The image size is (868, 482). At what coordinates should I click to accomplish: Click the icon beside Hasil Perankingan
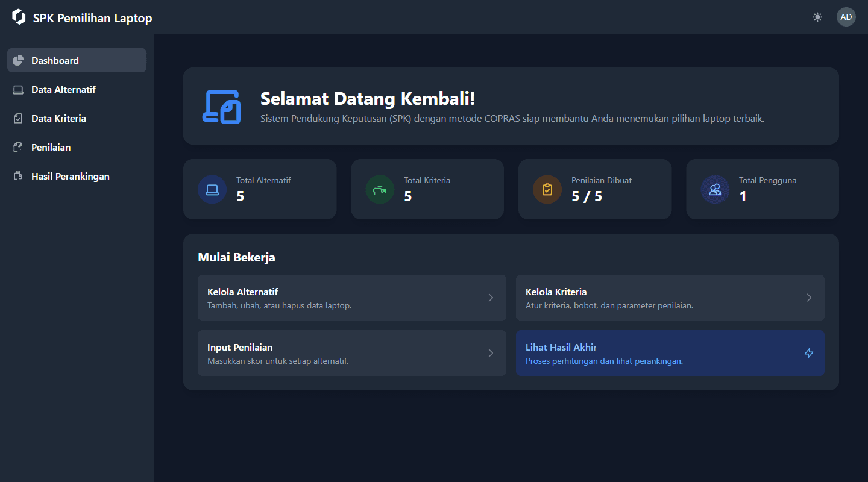(x=17, y=176)
